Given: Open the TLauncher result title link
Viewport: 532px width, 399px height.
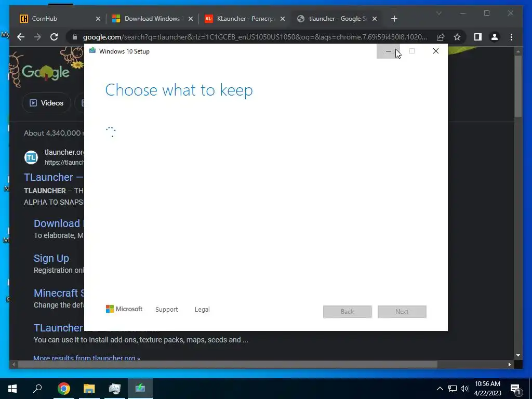Looking at the screenshot, I should 54,177.
